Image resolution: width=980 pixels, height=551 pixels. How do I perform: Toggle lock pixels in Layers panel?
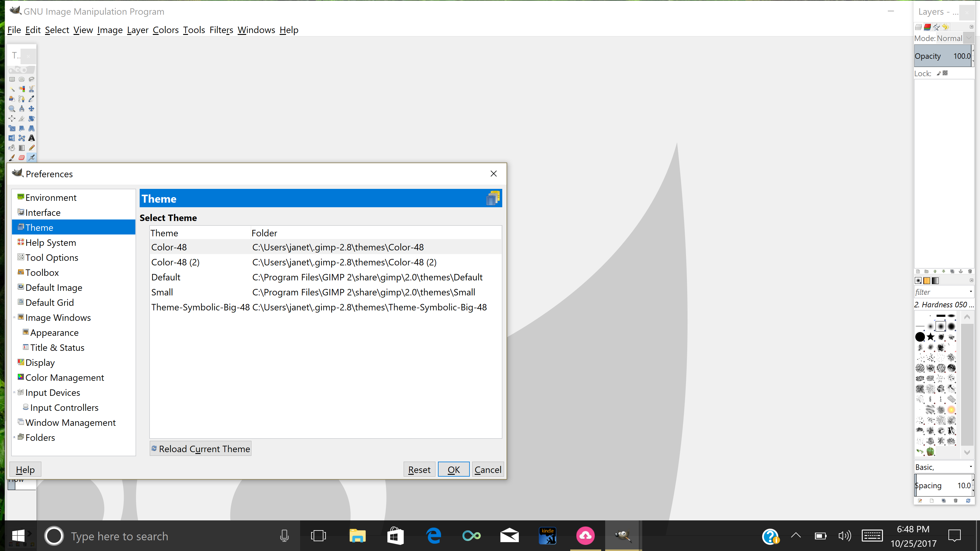click(x=939, y=73)
